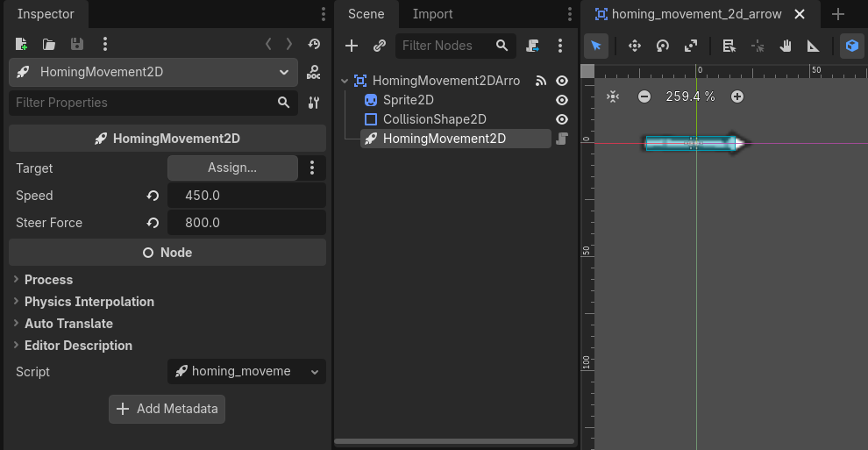Screen dimensions: 868x450
Task: Revert Speed to its default value
Action: point(153,196)
